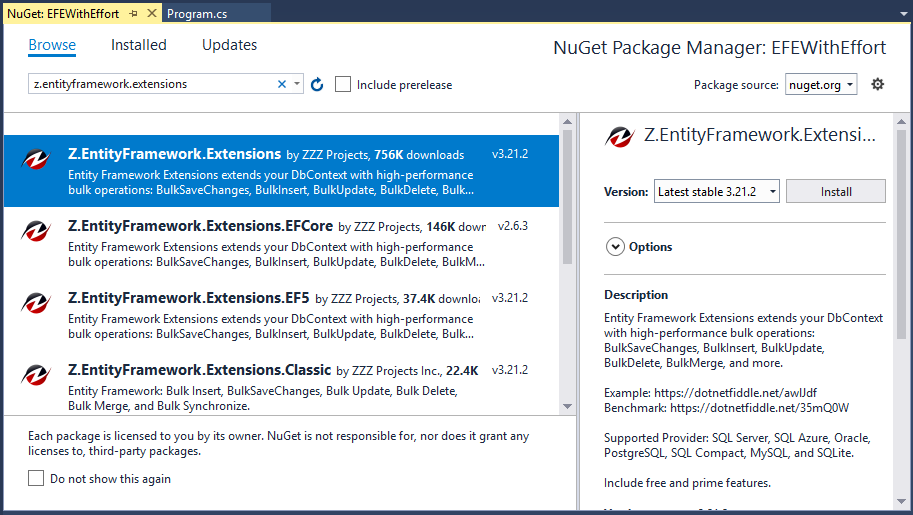Image resolution: width=913 pixels, height=515 pixels.
Task: Click the 756K downloads text
Action: pos(419,155)
